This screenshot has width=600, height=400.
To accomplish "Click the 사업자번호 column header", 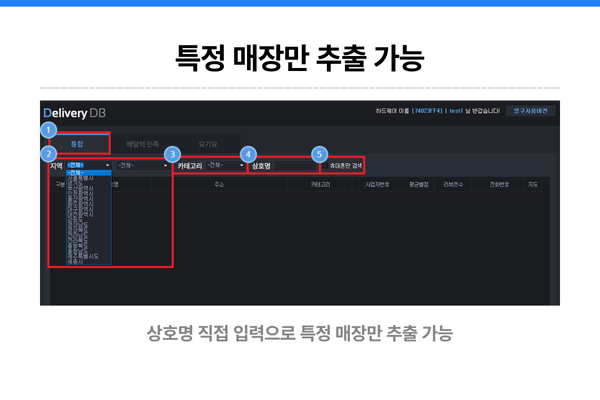I will pyautogui.click(x=377, y=184).
